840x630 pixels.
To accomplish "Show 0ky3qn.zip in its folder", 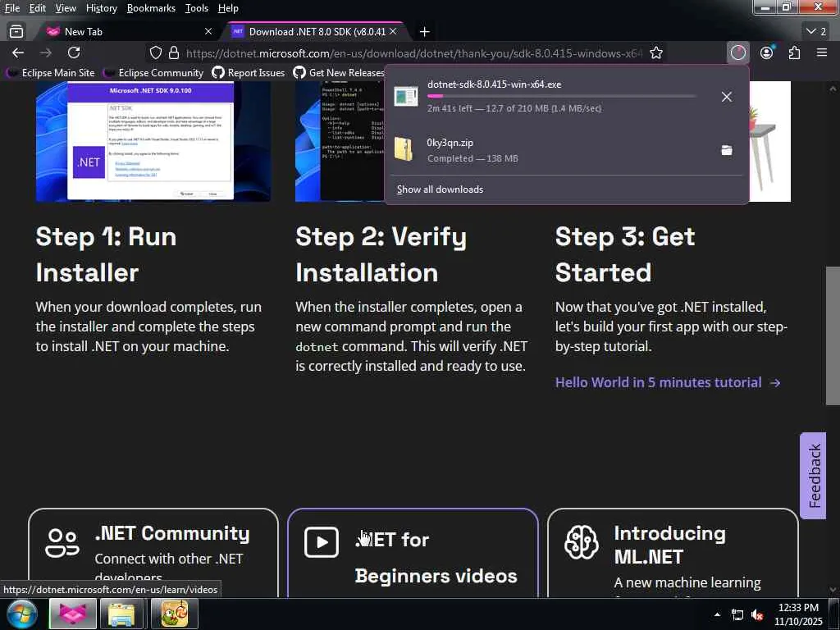I will tap(727, 150).
